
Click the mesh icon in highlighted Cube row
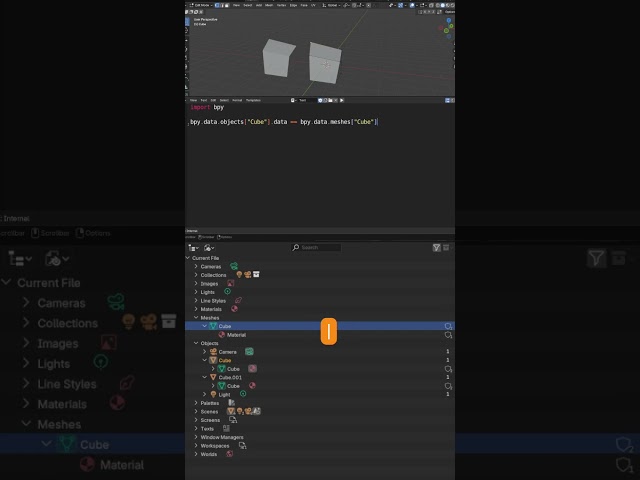click(x=213, y=326)
